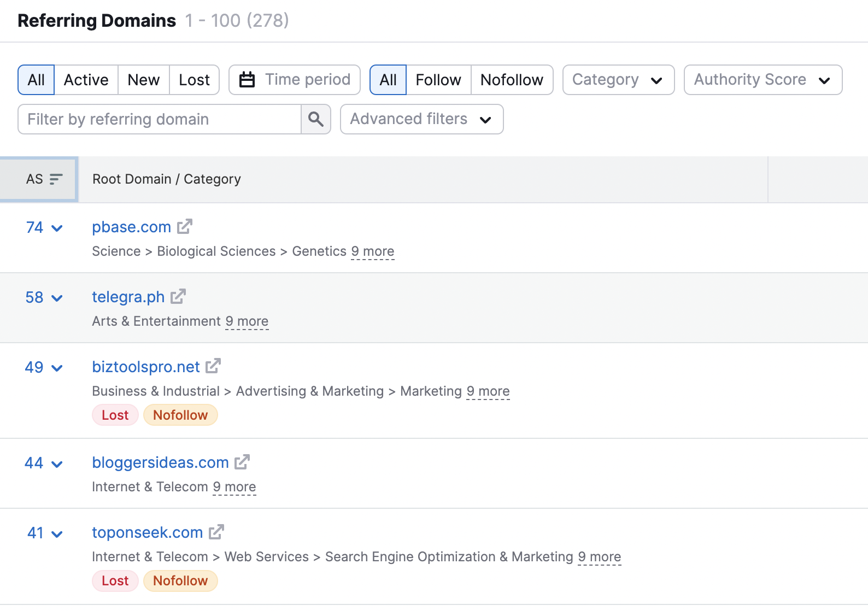This screenshot has width=868, height=611.
Task: Select the All link type tab
Action: (x=388, y=80)
